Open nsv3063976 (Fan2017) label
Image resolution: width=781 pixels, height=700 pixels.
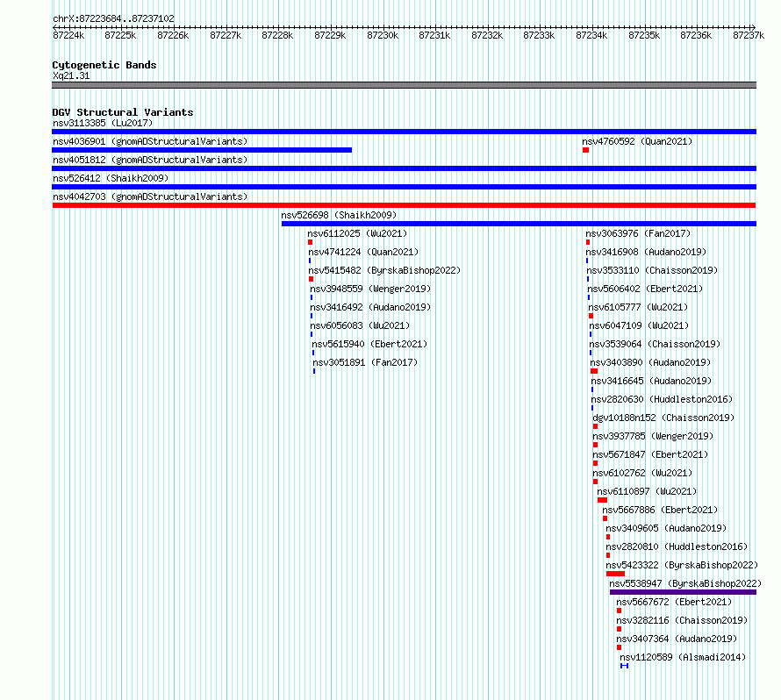(638, 233)
